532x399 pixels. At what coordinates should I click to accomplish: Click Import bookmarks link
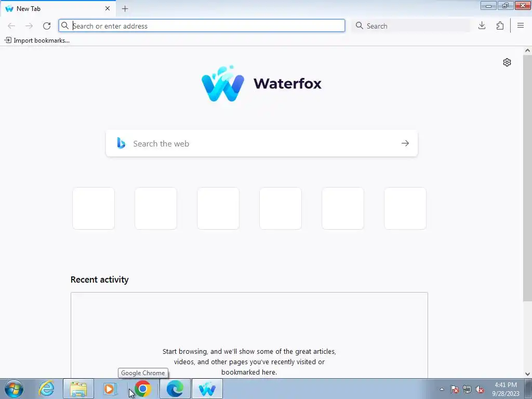coord(37,41)
